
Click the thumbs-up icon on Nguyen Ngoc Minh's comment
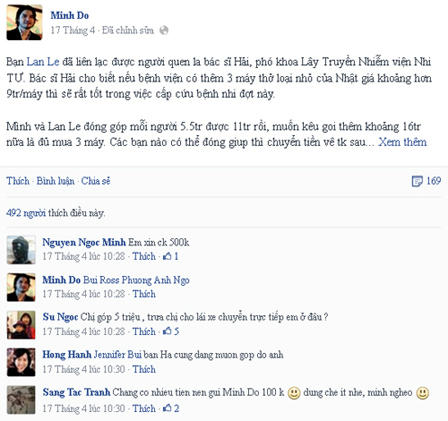pos(167,256)
